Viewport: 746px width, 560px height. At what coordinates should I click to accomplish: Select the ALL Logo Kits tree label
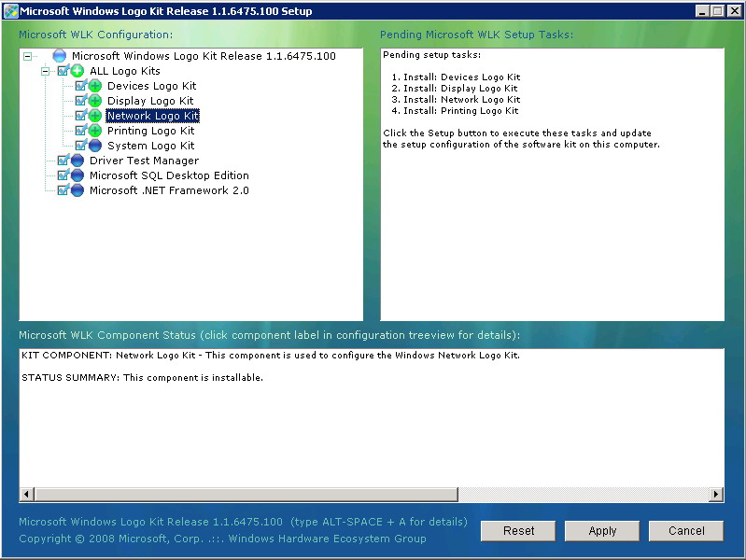[125, 71]
